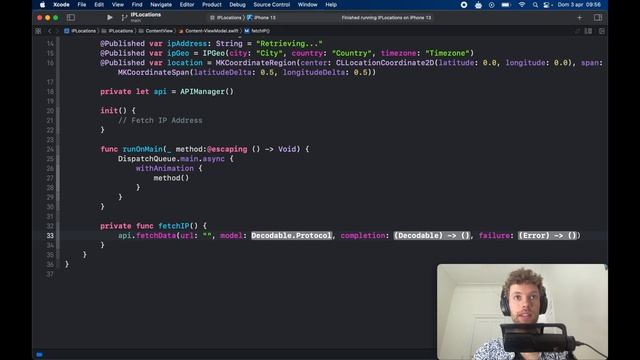The image size is (640, 360).
Task: Click line number 33 in the gutter
Action: 50,236
